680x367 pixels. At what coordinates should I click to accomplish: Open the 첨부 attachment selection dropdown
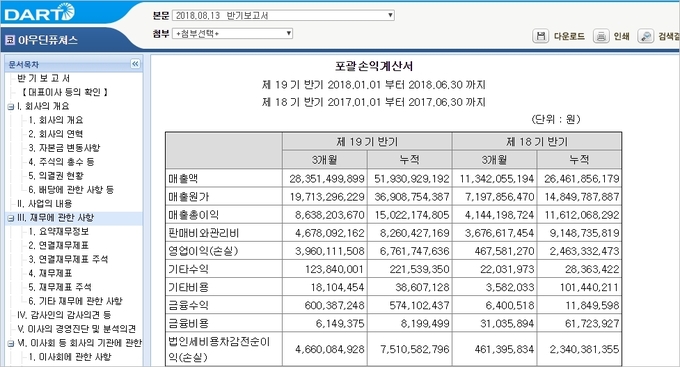pyautogui.click(x=232, y=33)
